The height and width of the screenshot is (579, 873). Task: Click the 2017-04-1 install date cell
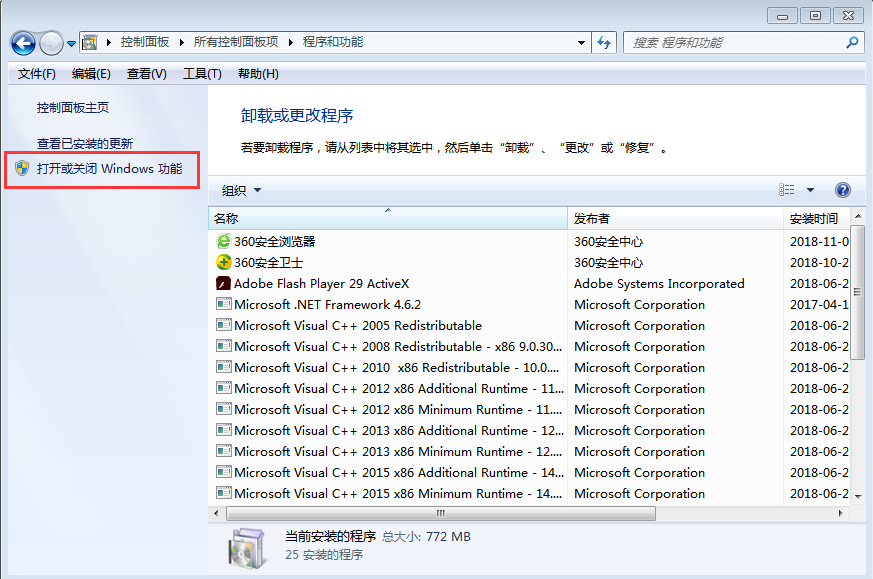(819, 305)
